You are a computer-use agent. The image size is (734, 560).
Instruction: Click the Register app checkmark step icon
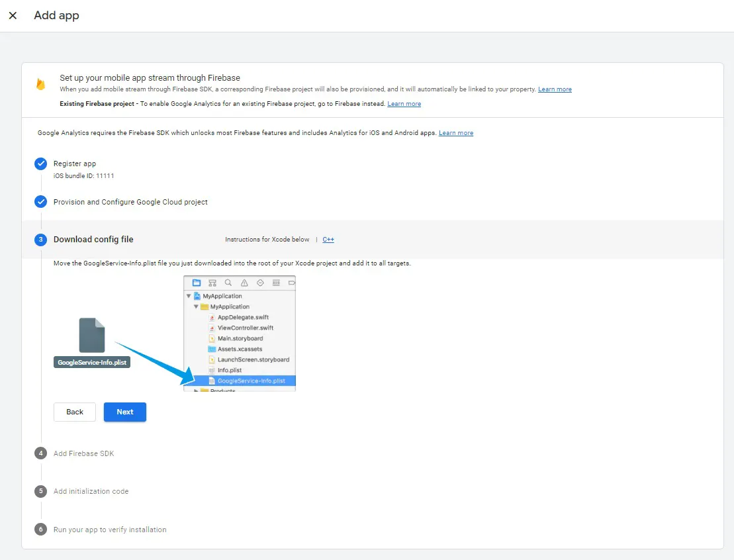41,163
